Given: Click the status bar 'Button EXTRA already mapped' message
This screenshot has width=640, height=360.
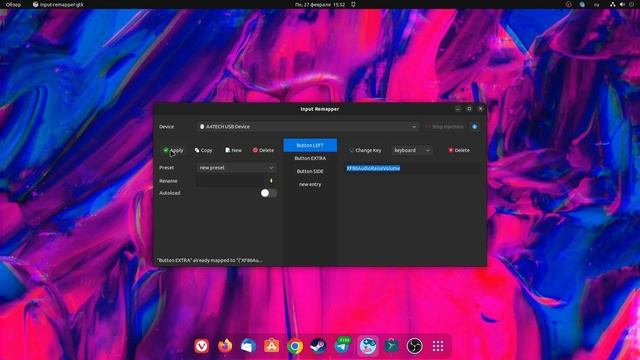Looking at the screenshot, I should [210, 260].
